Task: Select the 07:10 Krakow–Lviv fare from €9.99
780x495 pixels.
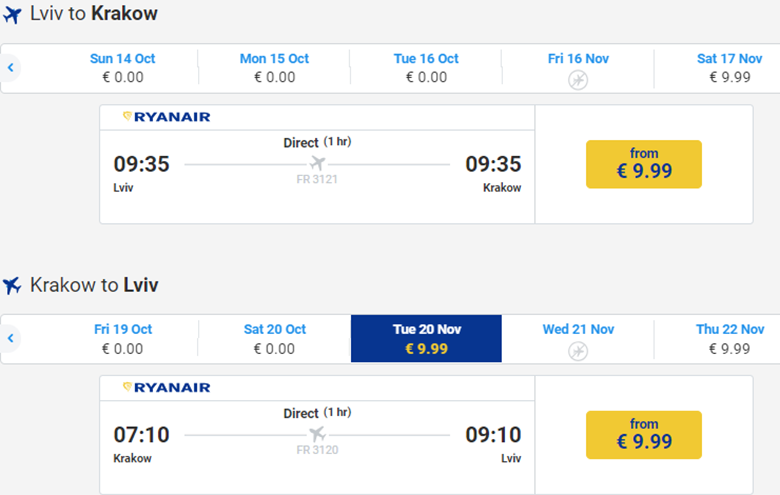Action: click(643, 435)
